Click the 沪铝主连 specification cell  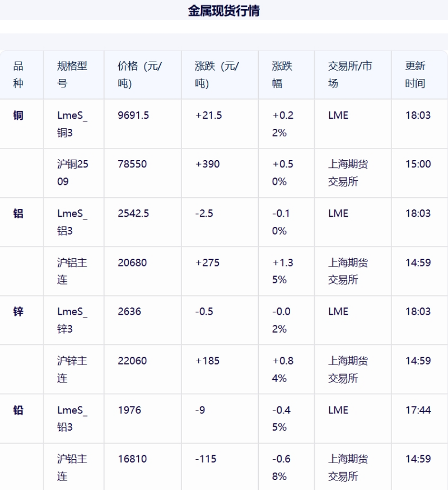coord(72,271)
